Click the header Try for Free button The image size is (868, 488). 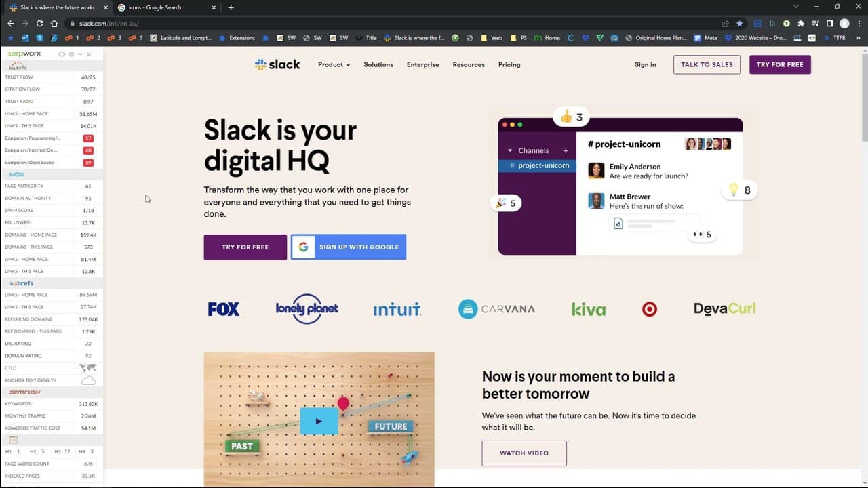click(780, 64)
